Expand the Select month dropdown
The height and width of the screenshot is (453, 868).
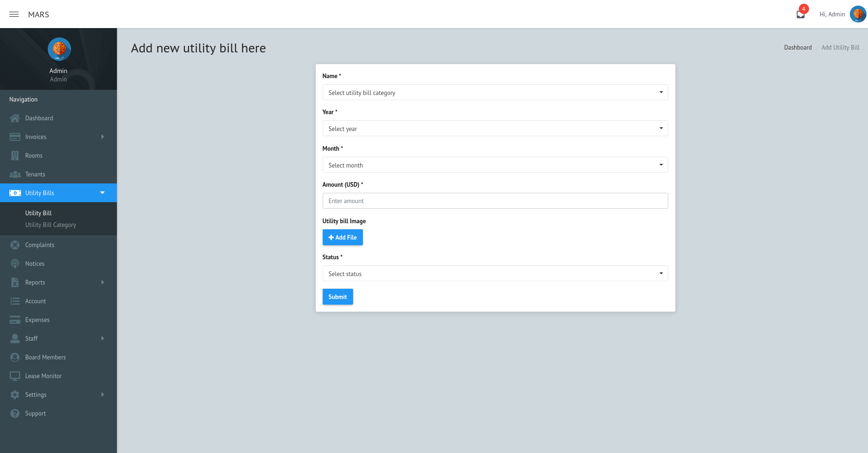click(x=495, y=165)
